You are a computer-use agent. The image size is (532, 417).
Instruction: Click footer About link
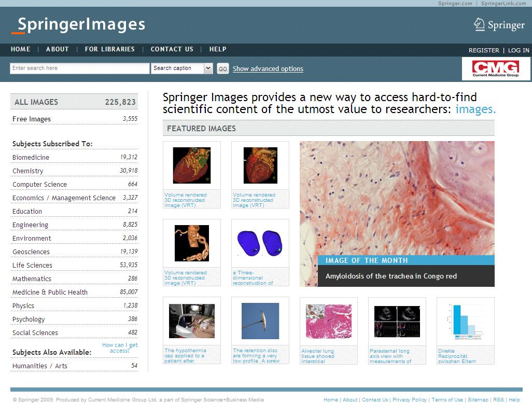(x=350, y=400)
